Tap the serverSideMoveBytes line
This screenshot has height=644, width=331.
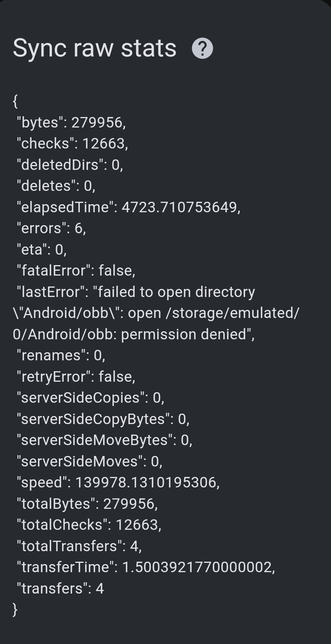tap(104, 440)
